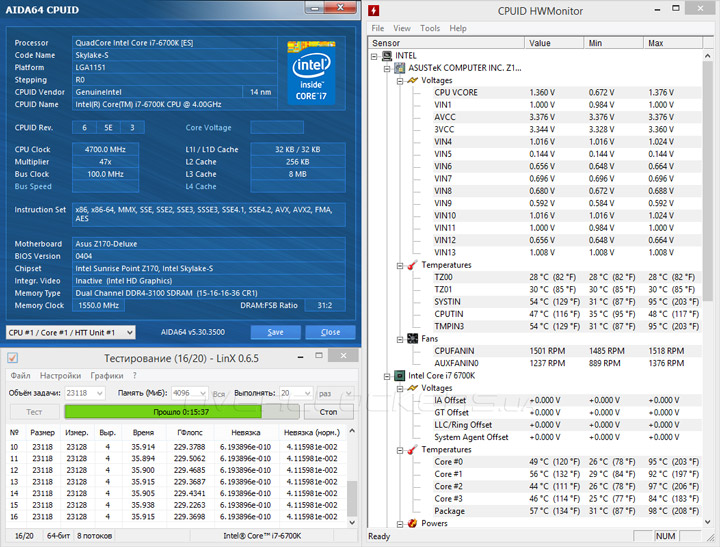Open the Tools menu in HWMonitor

click(430, 28)
